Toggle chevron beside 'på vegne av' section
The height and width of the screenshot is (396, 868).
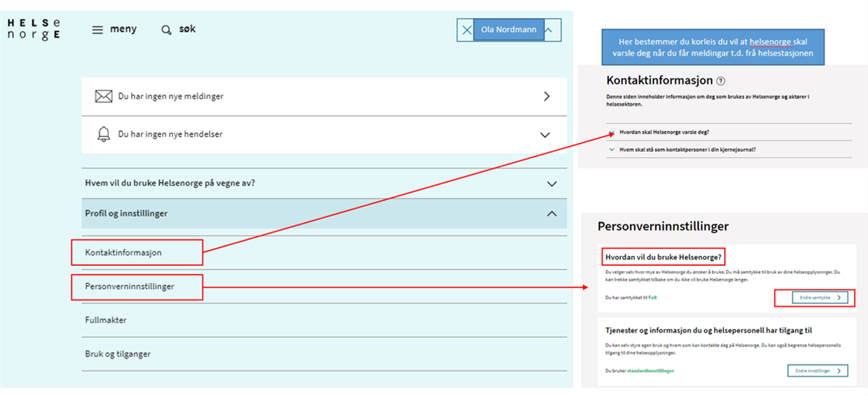coord(552,184)
